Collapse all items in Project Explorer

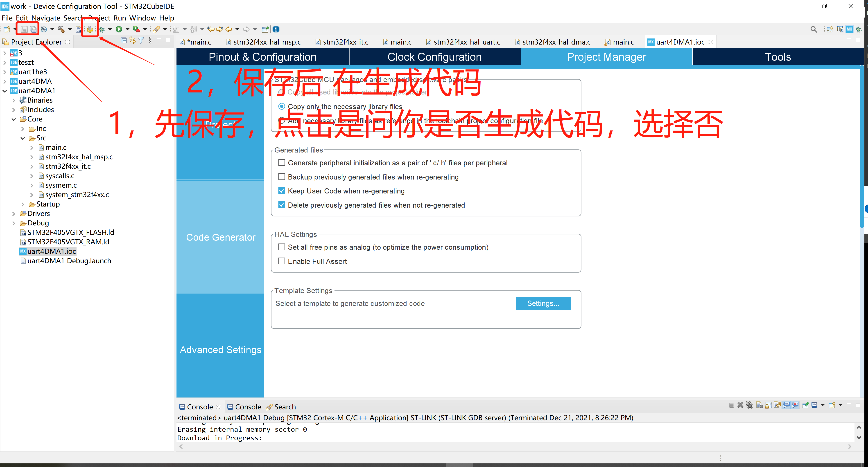[x=124, y=40]
